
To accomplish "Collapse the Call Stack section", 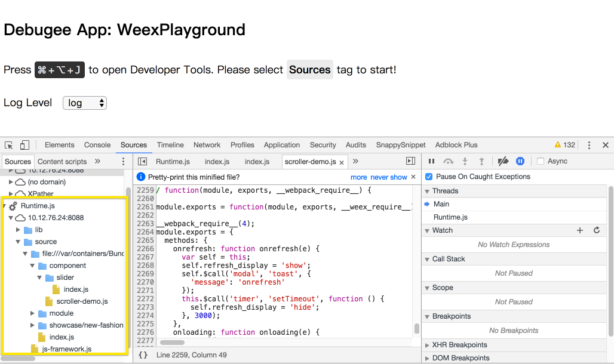I will pyautogui.click(x=427, y=260).
